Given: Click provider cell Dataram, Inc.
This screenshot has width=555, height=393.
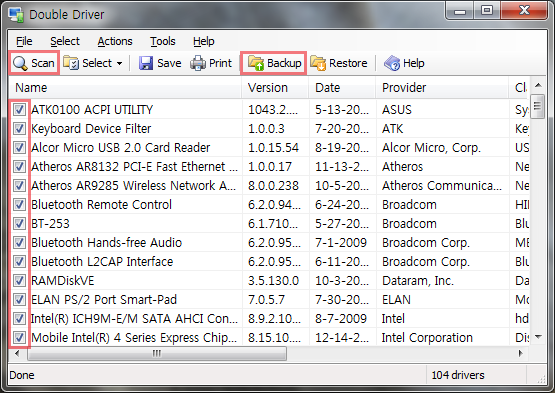Looking at the screenshot, I should (x=418, y=281).
